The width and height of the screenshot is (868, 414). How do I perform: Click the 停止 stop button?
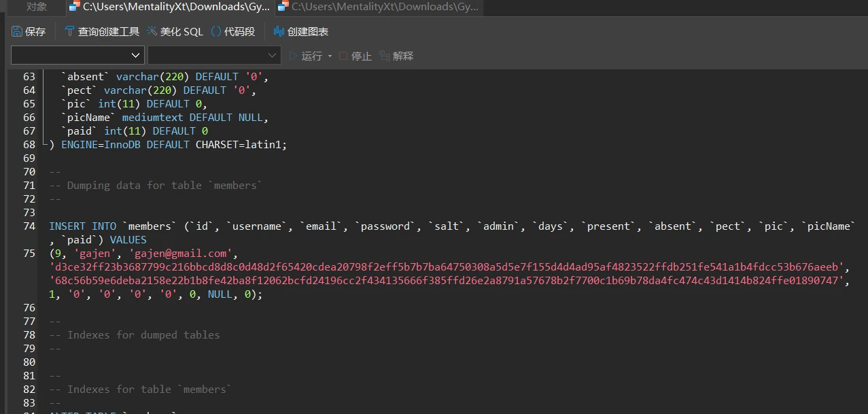(x=355, y=56)
